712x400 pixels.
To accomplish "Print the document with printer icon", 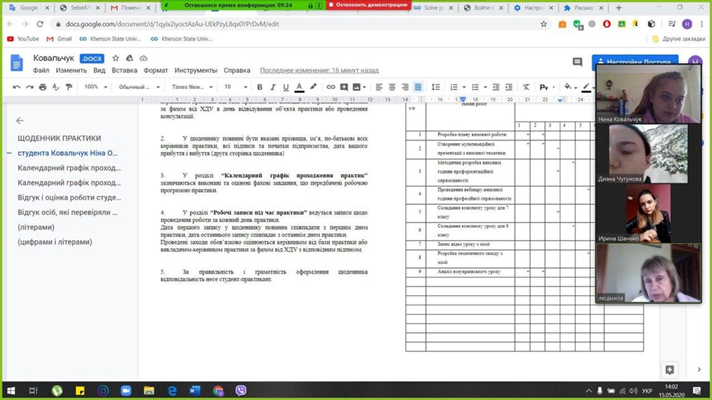I will pos(43,87).
